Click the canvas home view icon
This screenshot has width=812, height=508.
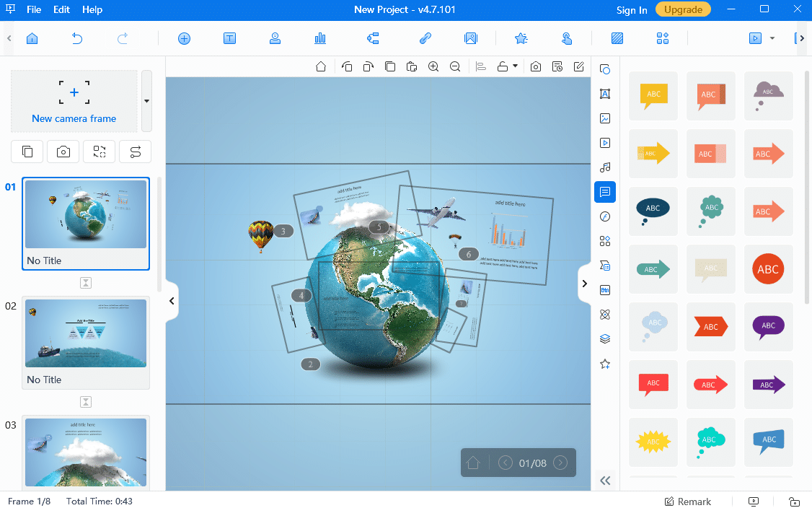tap(322, 66)
